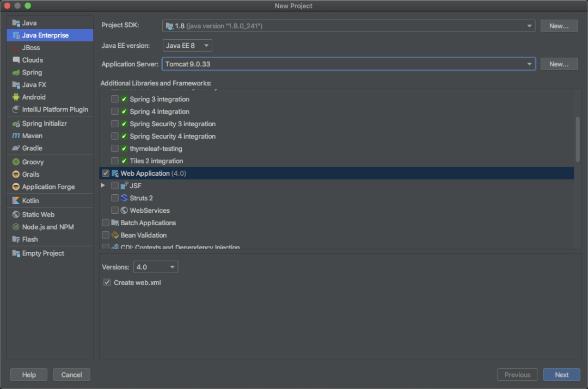Click the green check icon beside thymeleaf-testing
588x389 pixels.
coord(124,149)
